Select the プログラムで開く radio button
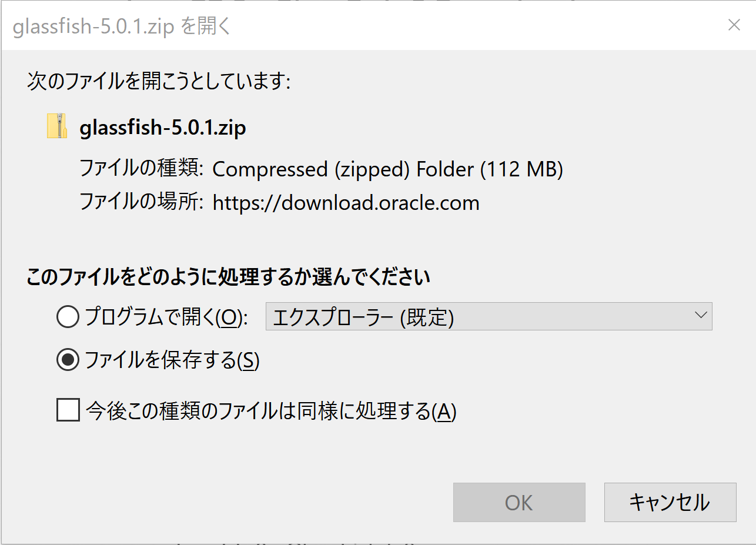The image size is (756, 545). coord(68,317)
